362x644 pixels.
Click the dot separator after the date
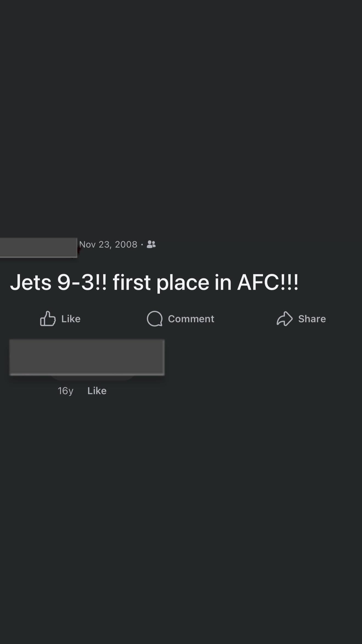[142, 244]
